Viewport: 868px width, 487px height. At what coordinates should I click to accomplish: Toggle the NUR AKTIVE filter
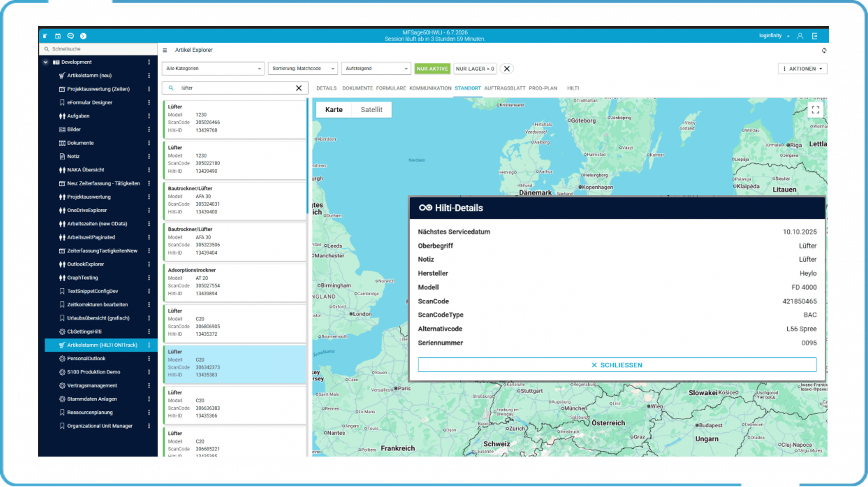click(432, 69)
